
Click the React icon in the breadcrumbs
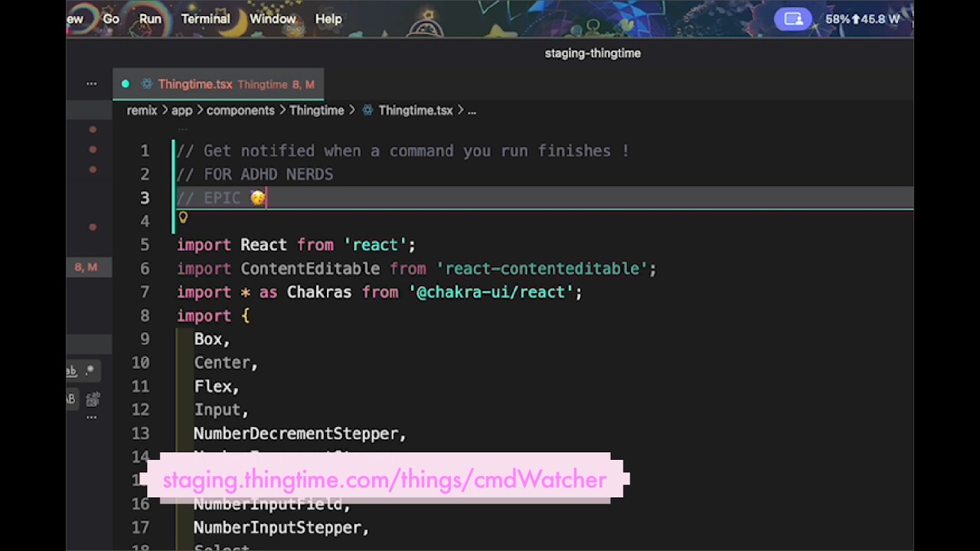367,110
